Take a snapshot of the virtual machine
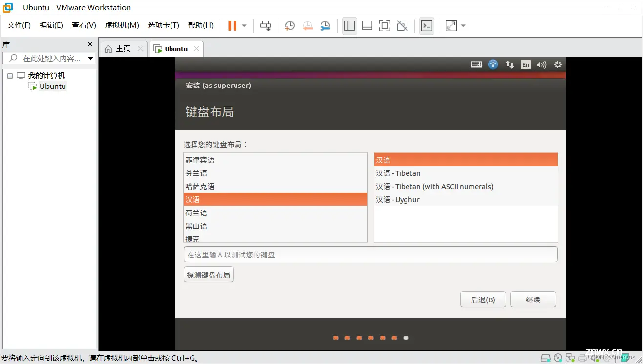 click(290, 26)
